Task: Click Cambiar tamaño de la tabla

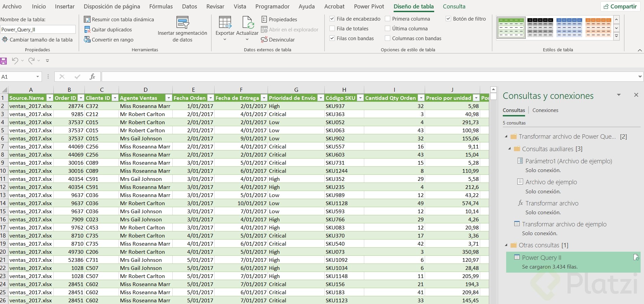Action: pos(38,40)
